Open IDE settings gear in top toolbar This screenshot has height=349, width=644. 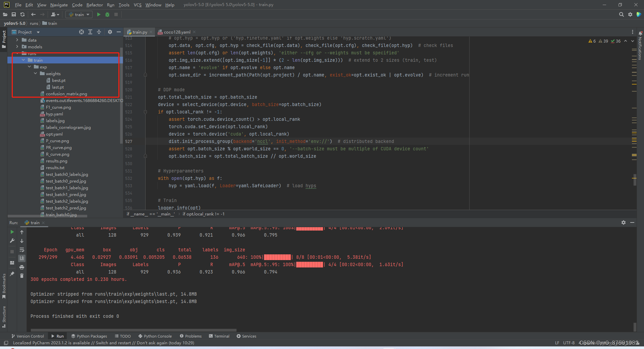[630, 14]
